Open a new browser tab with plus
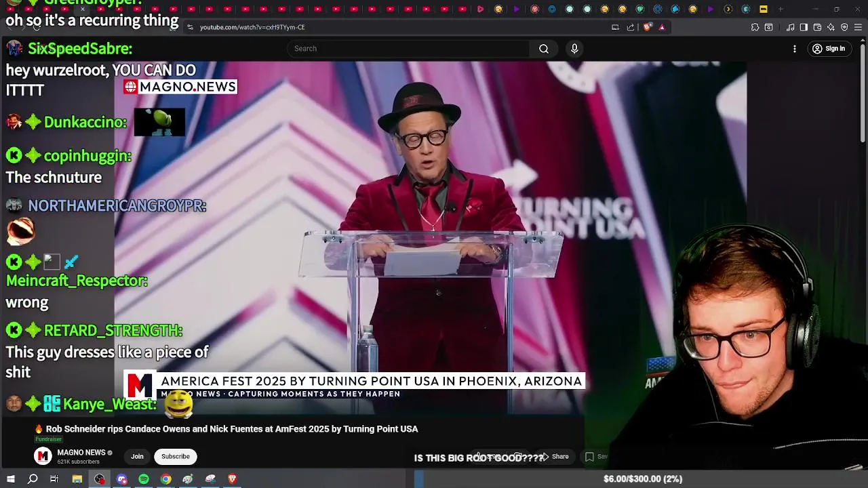Screen dimensions: 868x488 tap(781, 9)
